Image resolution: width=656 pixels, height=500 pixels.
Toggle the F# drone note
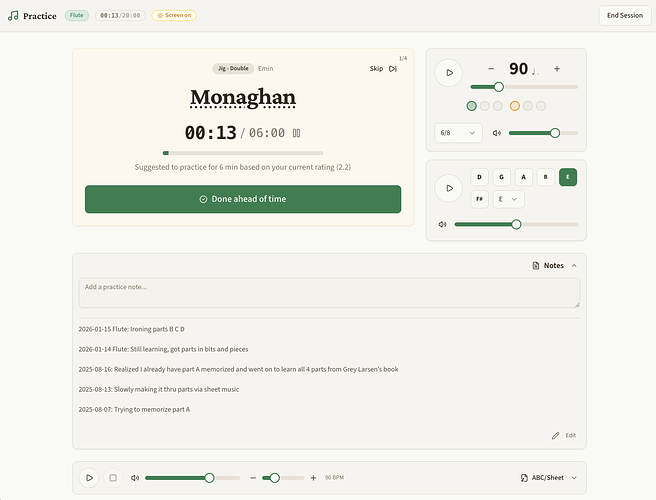click(x=480, y=199)
